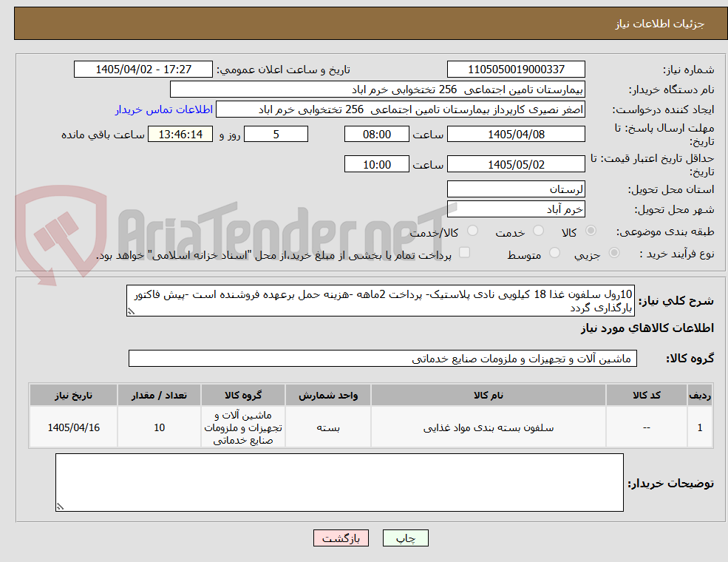Click the شماره نیاز label
728x562 pixels.
pos(688,70)
